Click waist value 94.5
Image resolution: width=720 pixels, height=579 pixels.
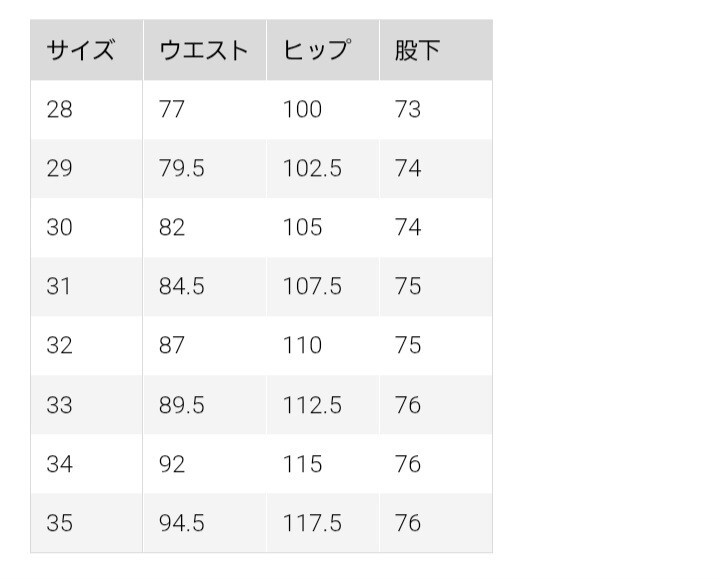coord(181,523)
